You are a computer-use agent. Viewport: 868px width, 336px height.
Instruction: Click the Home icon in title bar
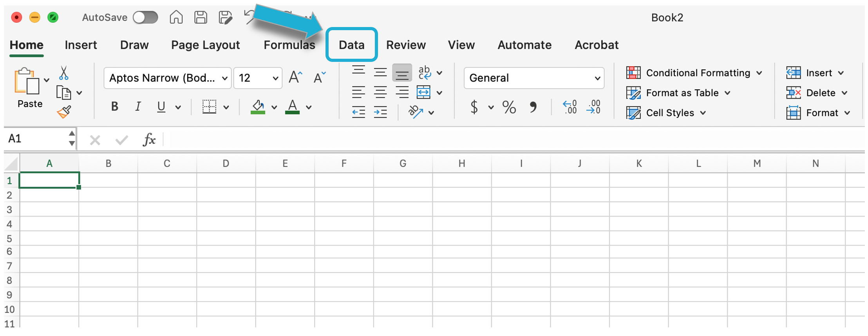[176, 18]
